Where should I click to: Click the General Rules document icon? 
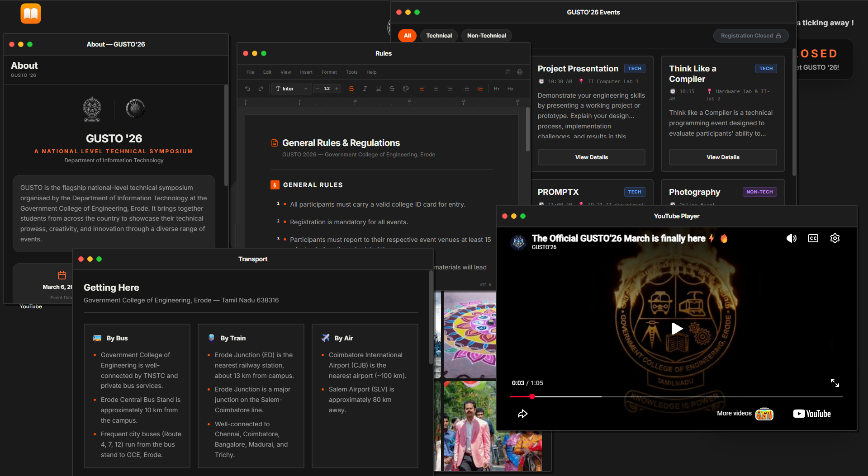274,143
